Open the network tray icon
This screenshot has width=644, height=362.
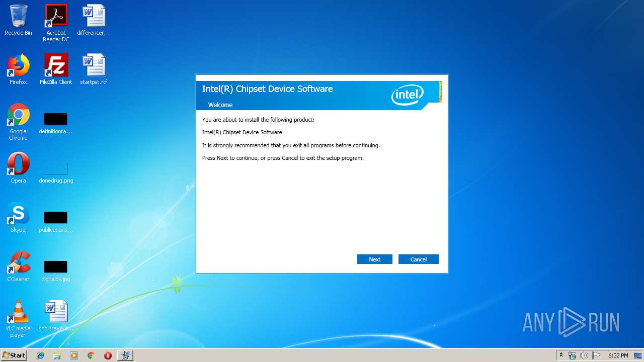pyautogui.click(x=572, y=355)
